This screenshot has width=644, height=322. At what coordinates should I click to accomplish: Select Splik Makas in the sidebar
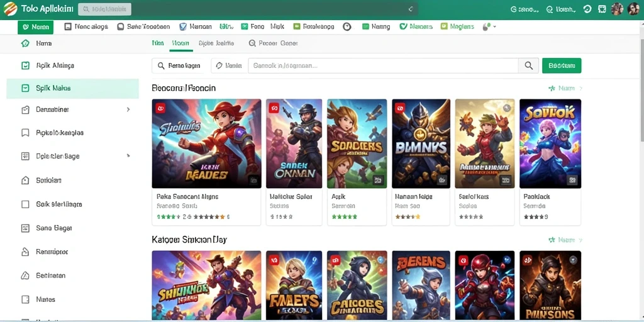point(73,88)
